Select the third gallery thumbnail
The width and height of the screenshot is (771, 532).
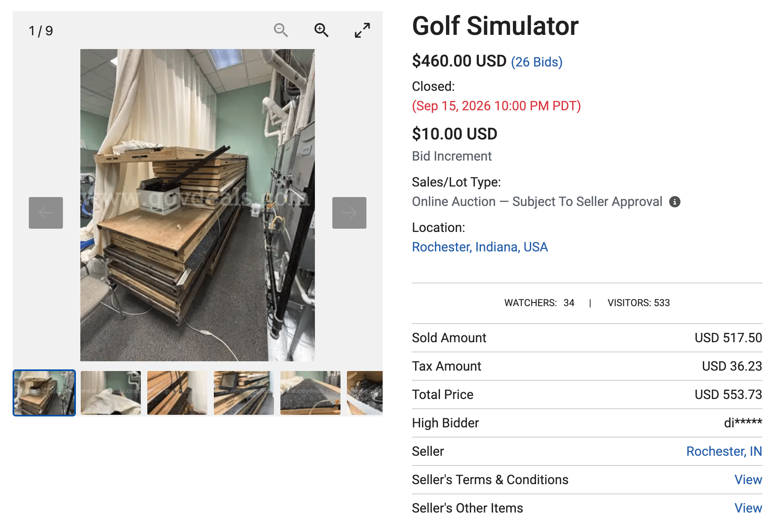[177, 393]
